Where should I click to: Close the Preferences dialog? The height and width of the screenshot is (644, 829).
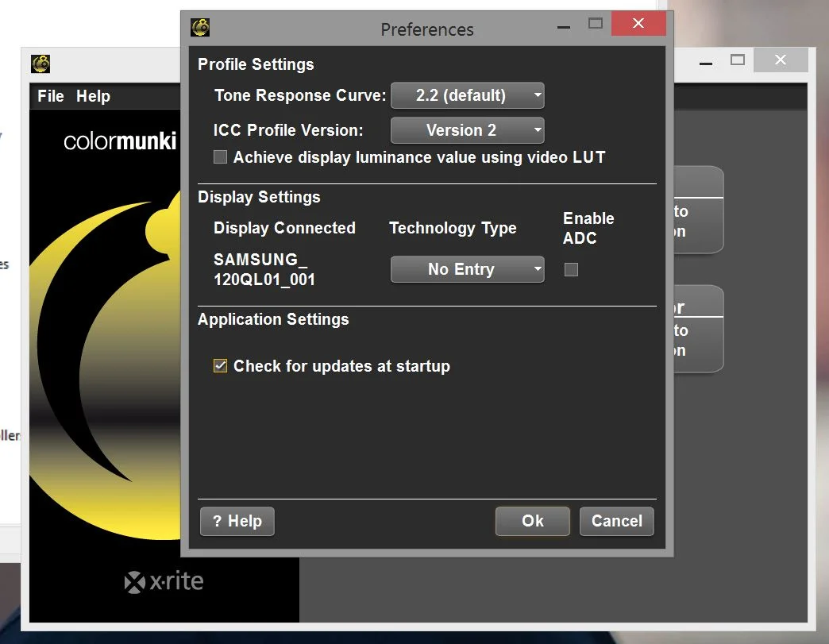tap(638, 23)
